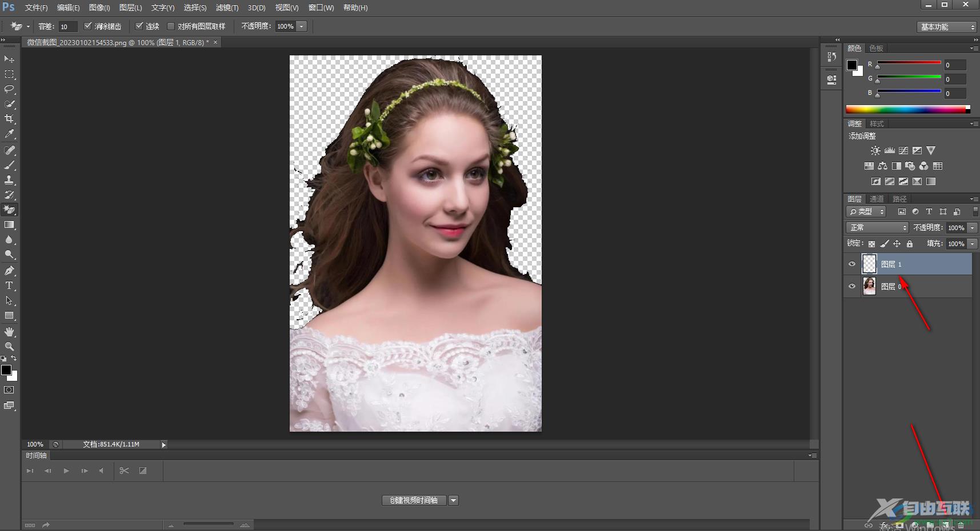Screen dimensions: 980x531
Task: Select the Quick Selection tool
Action: [x=9, y=104]
